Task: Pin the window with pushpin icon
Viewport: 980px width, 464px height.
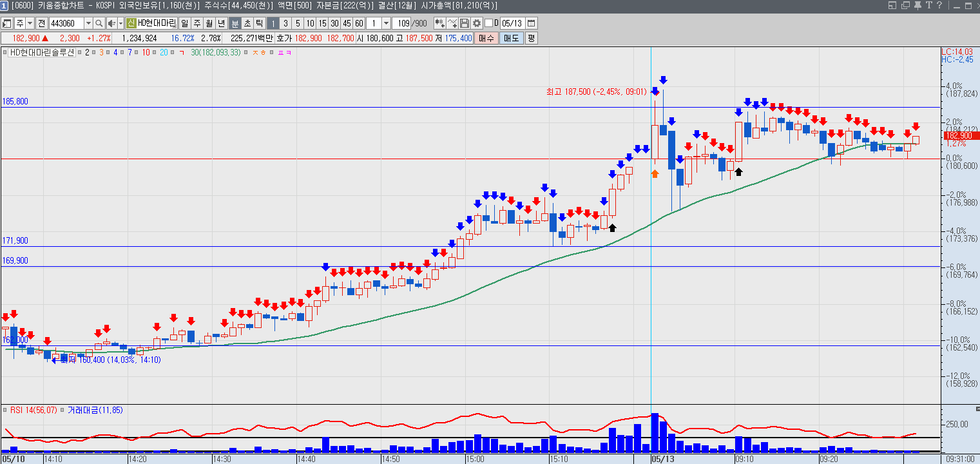Action: (918, 6)
